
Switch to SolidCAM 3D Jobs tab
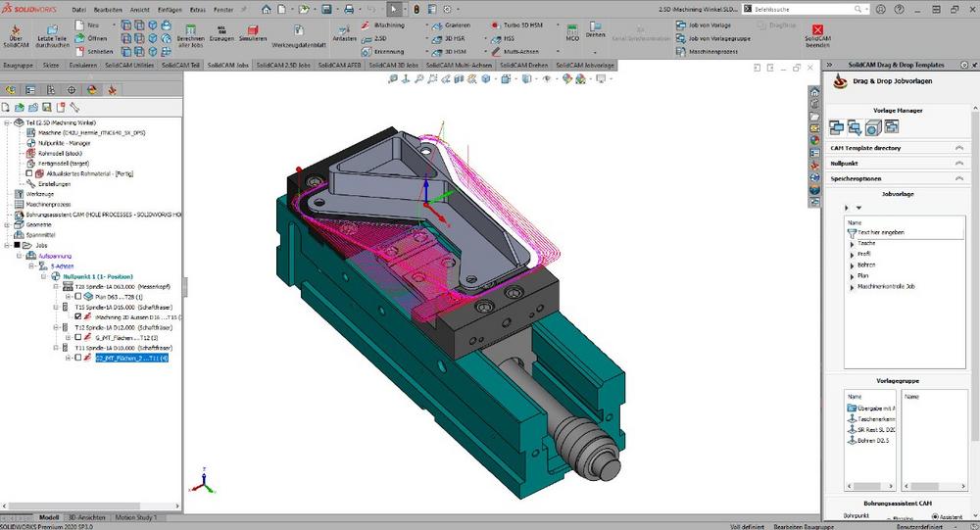click(395, 65)
